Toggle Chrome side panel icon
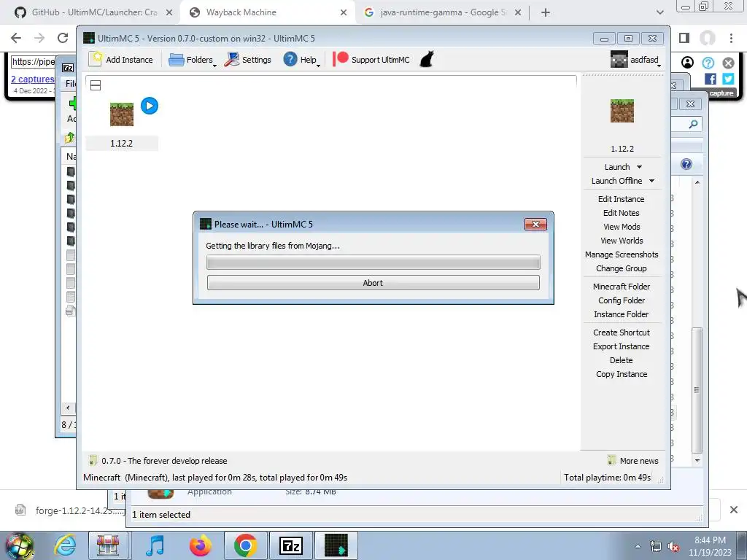 [684, 38]
